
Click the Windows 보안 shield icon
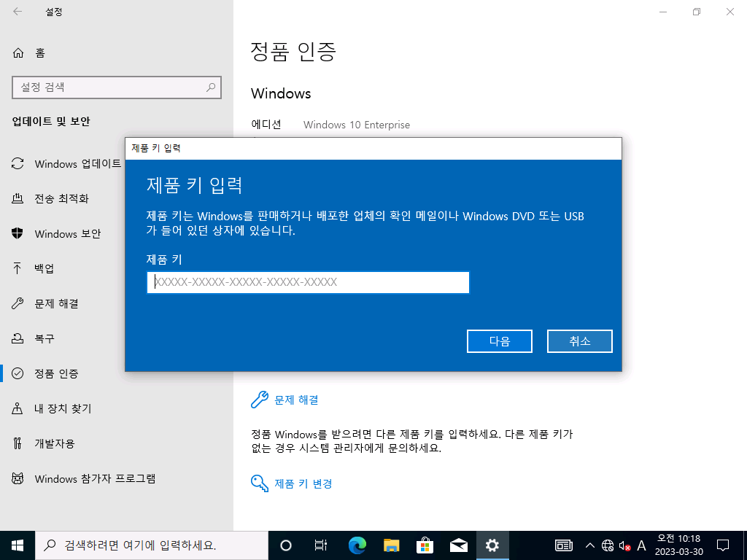coord(18,233)
